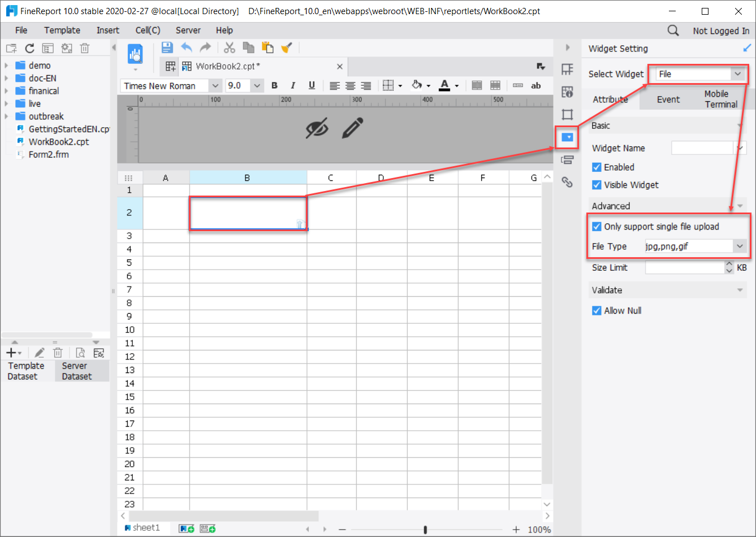Screen dimensions: 756x537
Task: Switch to the Event tab
Action: pos(668,99)
